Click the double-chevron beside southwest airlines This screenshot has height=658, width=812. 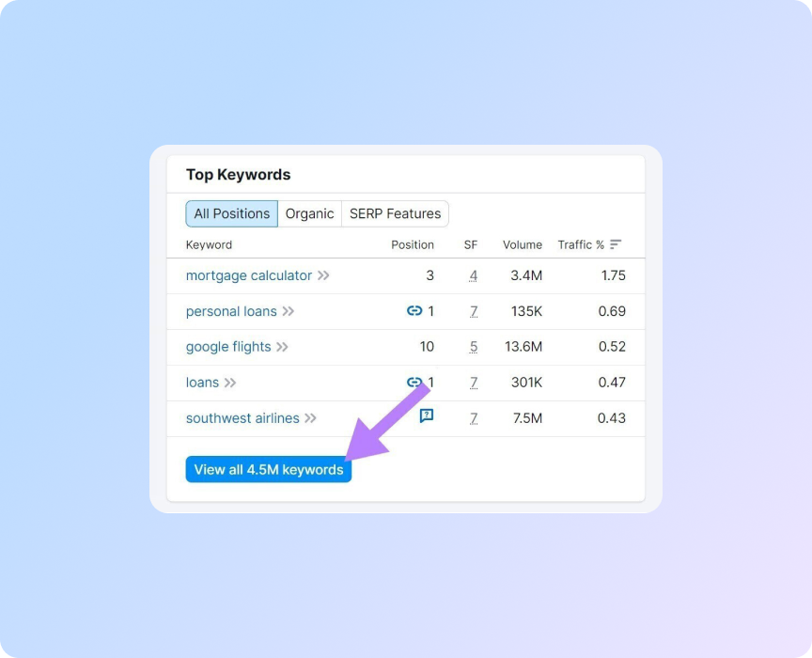click(x=310, y=418)
